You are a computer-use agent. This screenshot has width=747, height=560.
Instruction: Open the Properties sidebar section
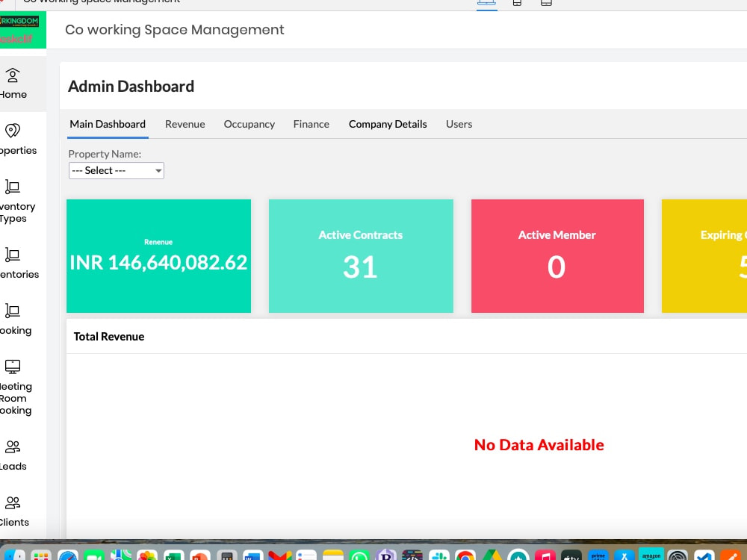point(13,138)
